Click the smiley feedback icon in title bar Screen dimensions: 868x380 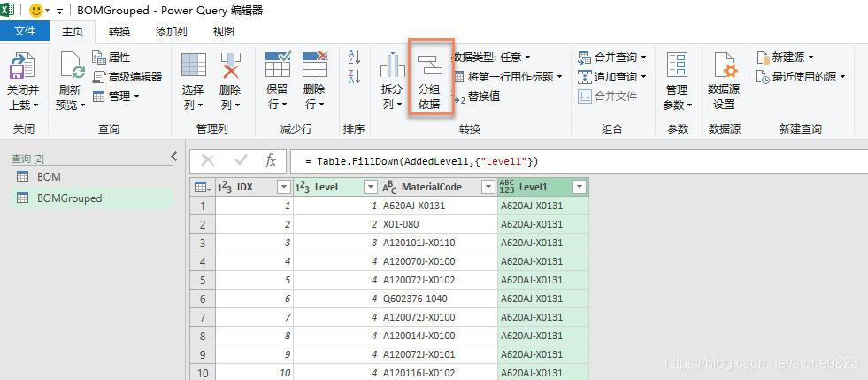click(x=36, y=10)
